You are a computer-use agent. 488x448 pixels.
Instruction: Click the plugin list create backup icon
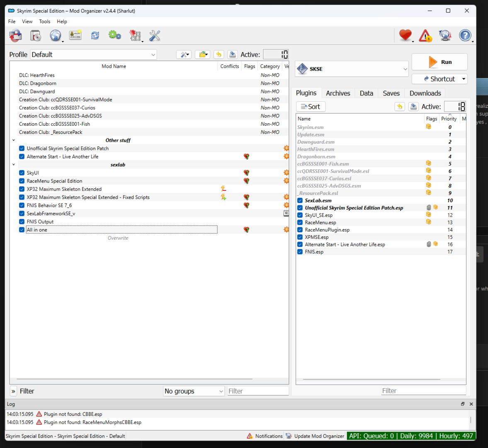(x=413, y=107)
